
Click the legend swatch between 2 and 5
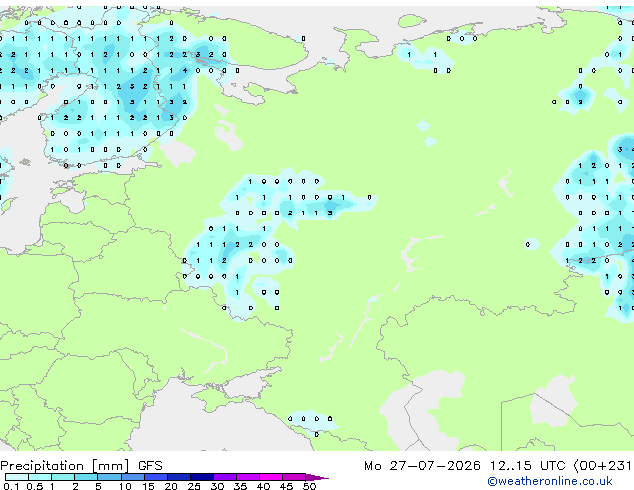86,477
